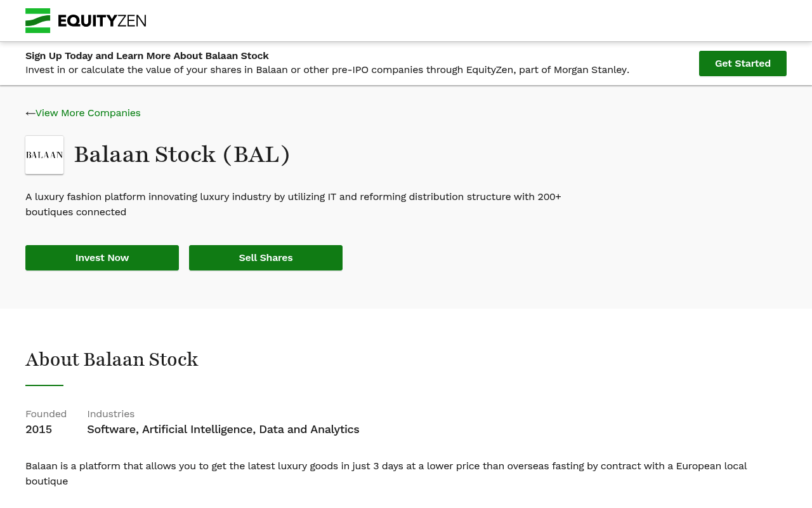Click the Morgan Stanley banner description text
Viewport: 812px width, 508px height.
[x=327, y=70]
